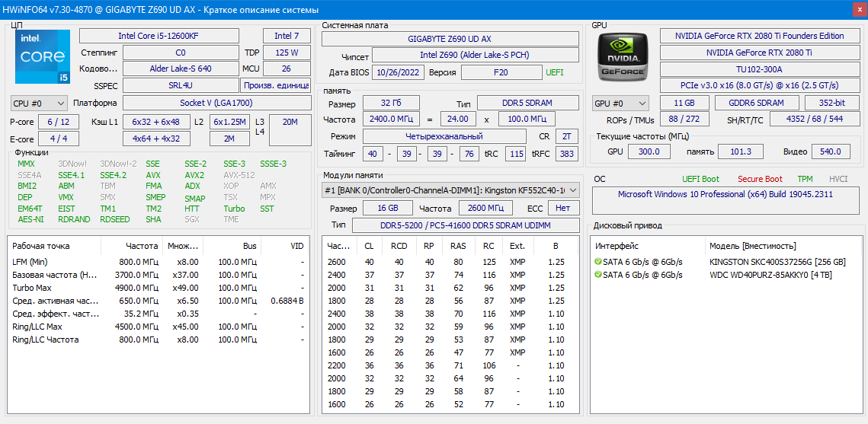This screenshot has width=868, height=424.
Task: Click the Четырехканальный mode field
Action: point(444,136)
